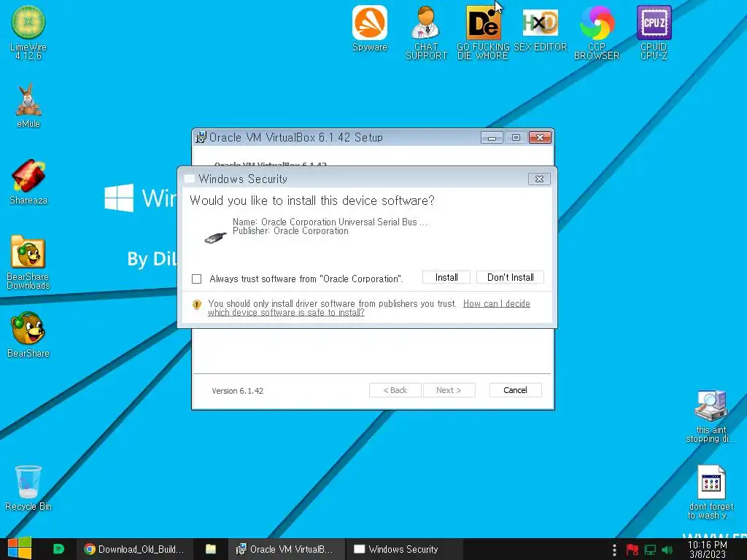Image resolution: width=747 pixels, height=560 pixels.
Task: Open the eMule desktop icon
Action: (x=28, y=106)
